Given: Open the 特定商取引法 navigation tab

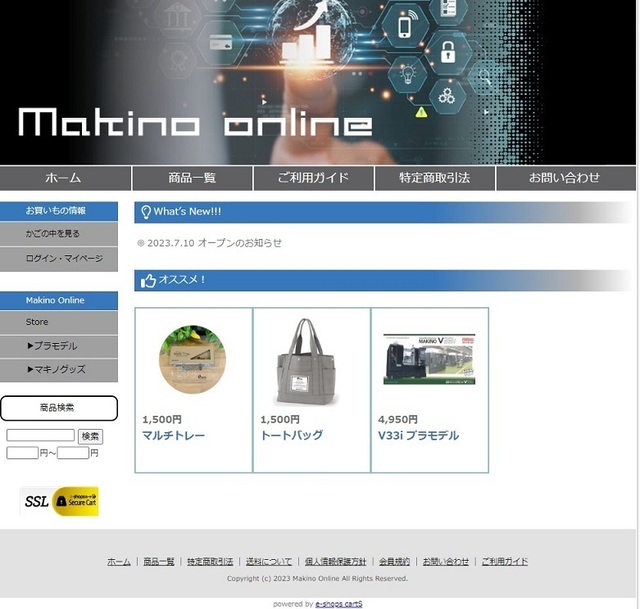Looking at the screenshot, I should 435,178.
